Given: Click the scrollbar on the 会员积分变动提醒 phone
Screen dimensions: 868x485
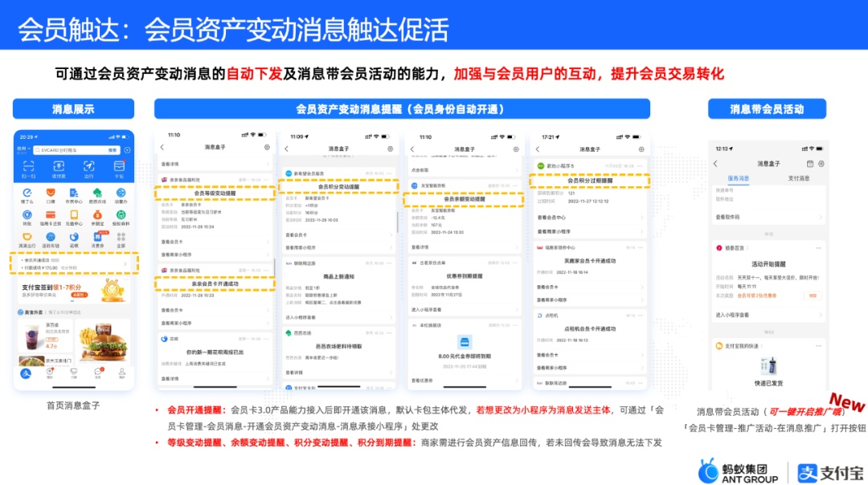Looking at the screenshot, I should (x=397, y=222).
